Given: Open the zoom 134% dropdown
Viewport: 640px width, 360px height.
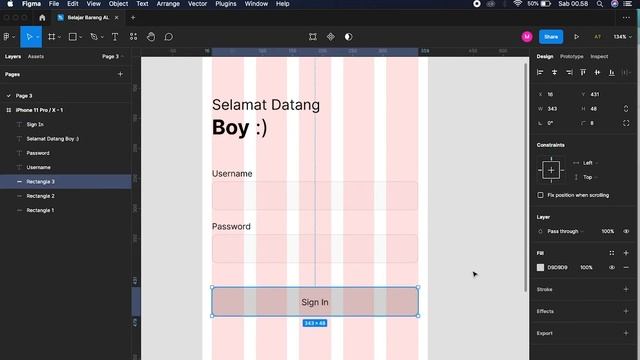Looking at the screenshot, I should click(622, 37).
